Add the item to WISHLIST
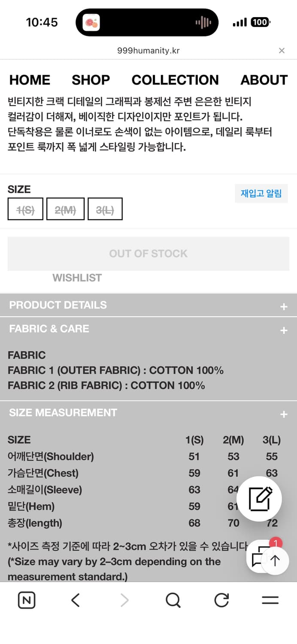 (77, 278)
